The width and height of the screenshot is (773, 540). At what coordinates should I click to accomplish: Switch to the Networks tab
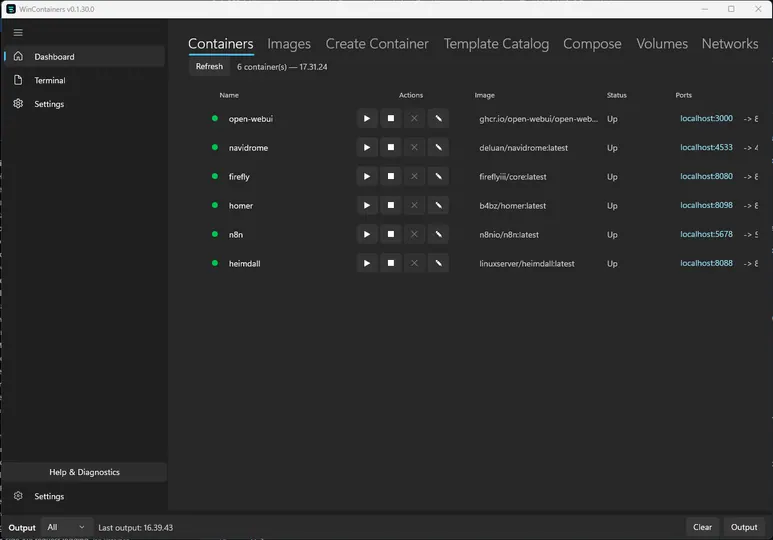pos(730,44)
